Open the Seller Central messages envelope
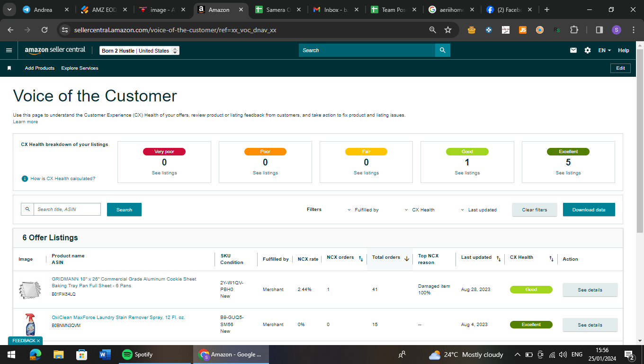The image size is (644, 364). tap(573, 50)
